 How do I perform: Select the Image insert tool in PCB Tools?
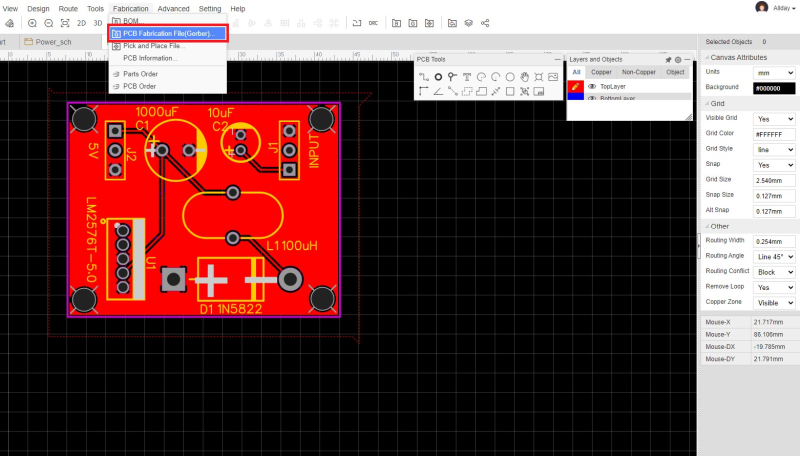point(553,77)
